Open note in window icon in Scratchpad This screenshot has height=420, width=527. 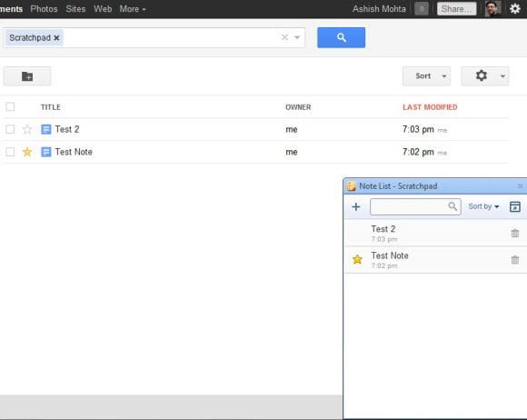pyautogui.click(x=515, y=206)
